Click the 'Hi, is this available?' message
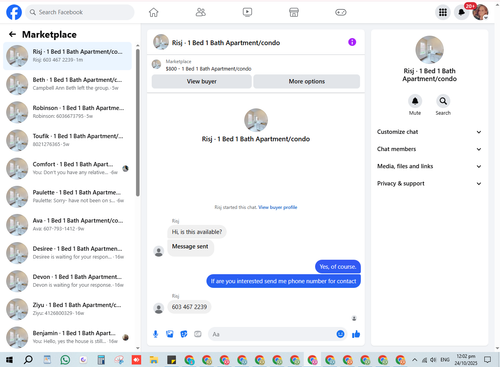Screen dimensions: 500x367 click(197, 232)
